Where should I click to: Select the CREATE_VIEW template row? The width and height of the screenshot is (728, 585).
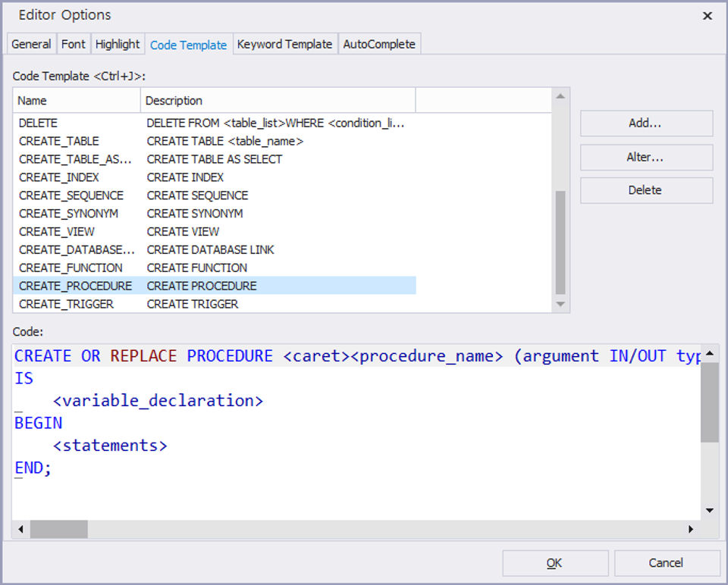coord(215,231)
